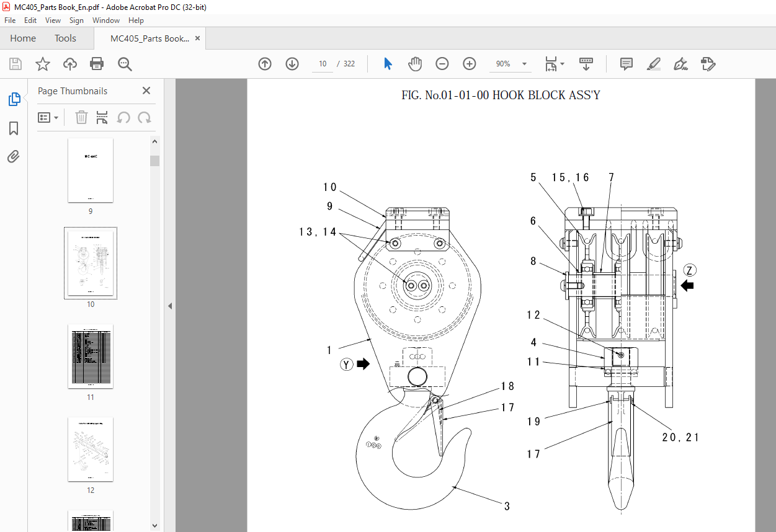This screenshot has height=532, width=776.
Task: Zoom in with the plus button
Action: (x=470, y=64)
